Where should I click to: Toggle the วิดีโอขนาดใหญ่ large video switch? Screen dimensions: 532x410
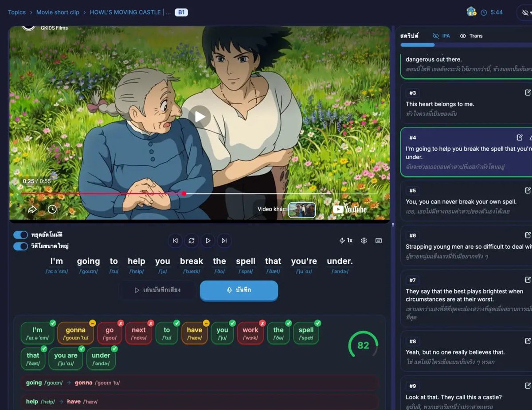coord(21,246)
